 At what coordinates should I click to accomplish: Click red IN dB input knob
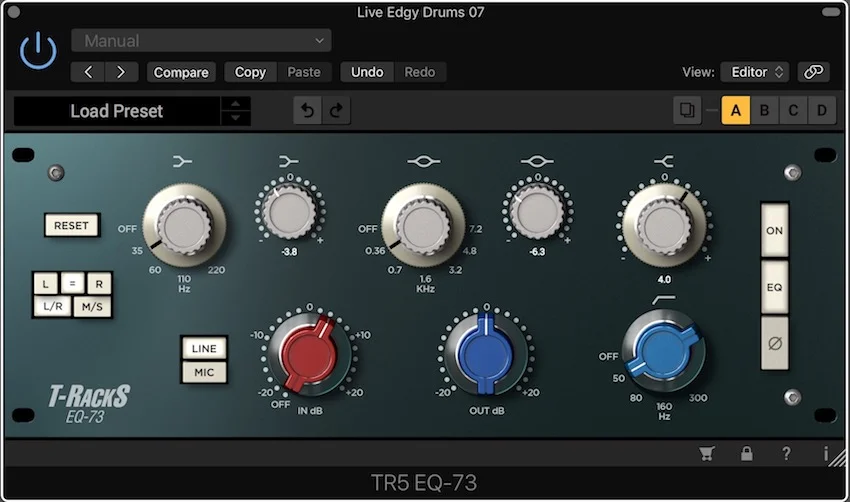click(x=310, y=353)
